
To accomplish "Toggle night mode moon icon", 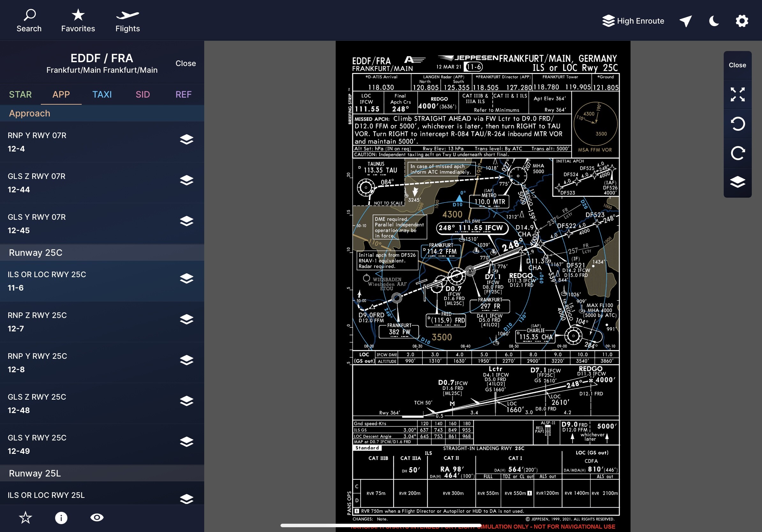I will 714,21.
